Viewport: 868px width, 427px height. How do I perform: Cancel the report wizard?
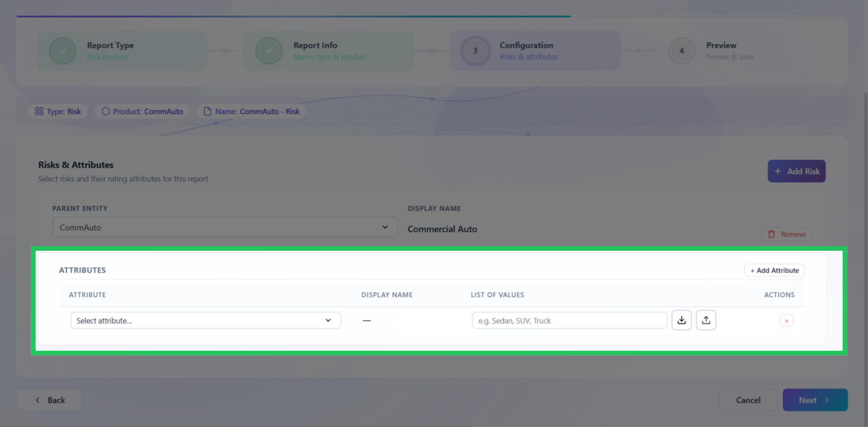pyautogui.click(x=748, y=400)
